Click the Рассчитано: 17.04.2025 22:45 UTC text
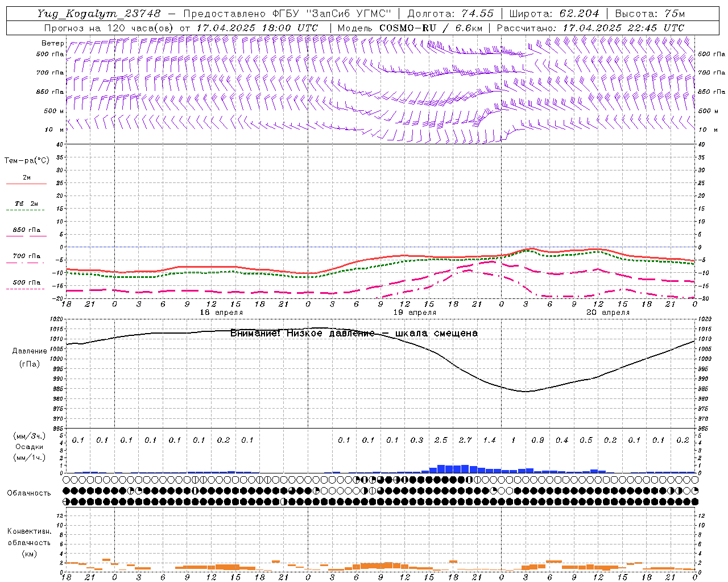 pyautogui.click(x=590, y=28)
